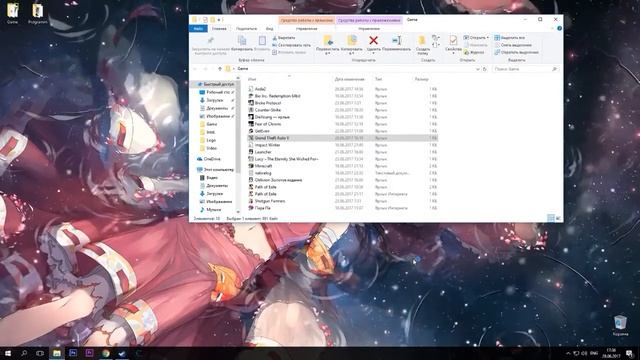This screenshot has height=360, width=640.
Task: Click the Task View taskbar icon
Action: 40,353
